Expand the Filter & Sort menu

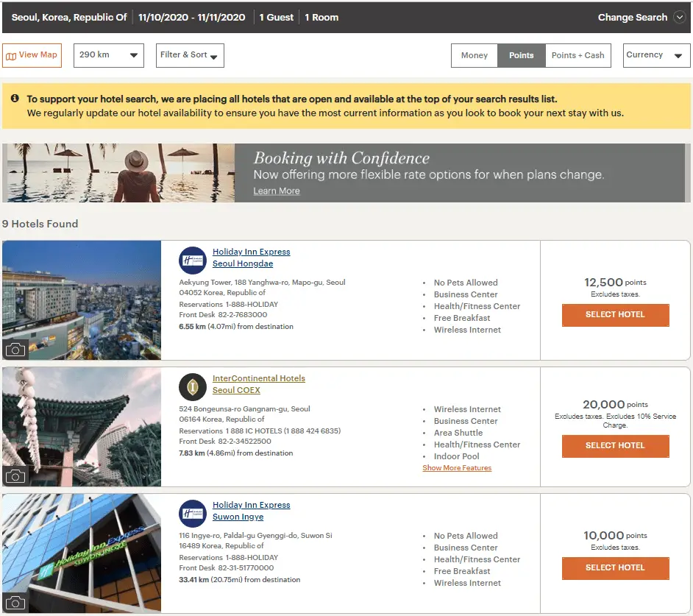pyautogui.click(x=190, y=55)
